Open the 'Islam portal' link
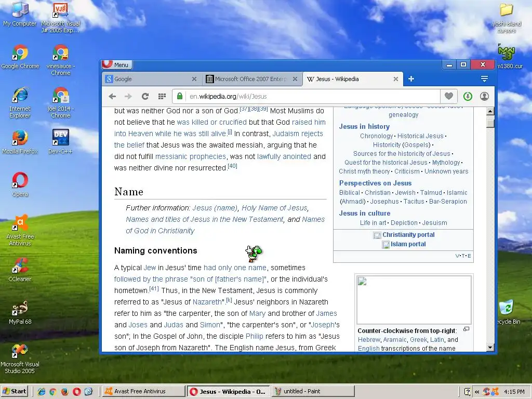The width and height of the screenshot is (532, 399). tap(408, 244)
